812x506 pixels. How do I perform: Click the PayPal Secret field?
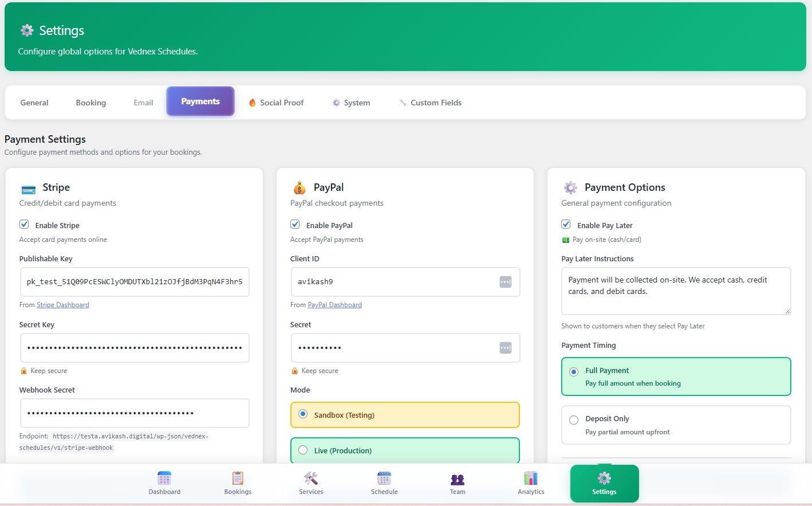click(405, 348)
